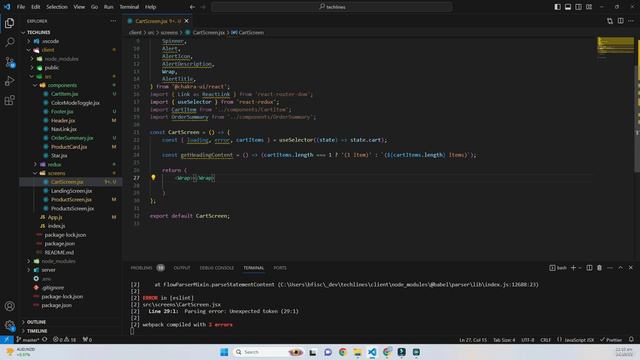Expand the public folder

[x=51, y=67]
